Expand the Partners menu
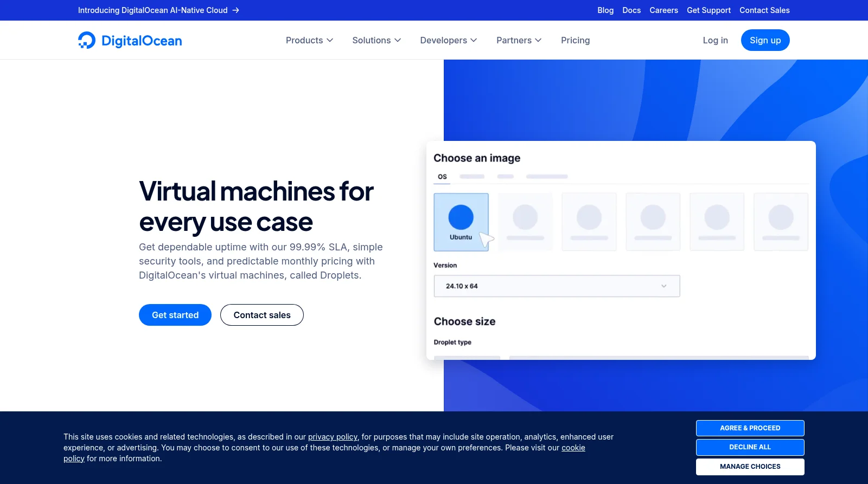Screen dimensions: 868x484 [x=519, y=40]
